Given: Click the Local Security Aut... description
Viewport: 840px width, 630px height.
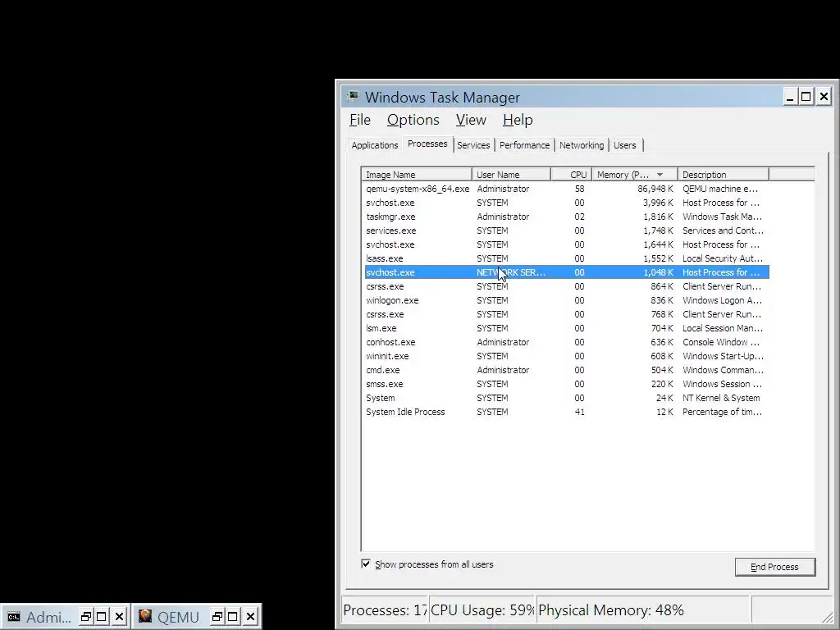Looking at the screenshot, I should pyautogui.click(x=723, y=258).
